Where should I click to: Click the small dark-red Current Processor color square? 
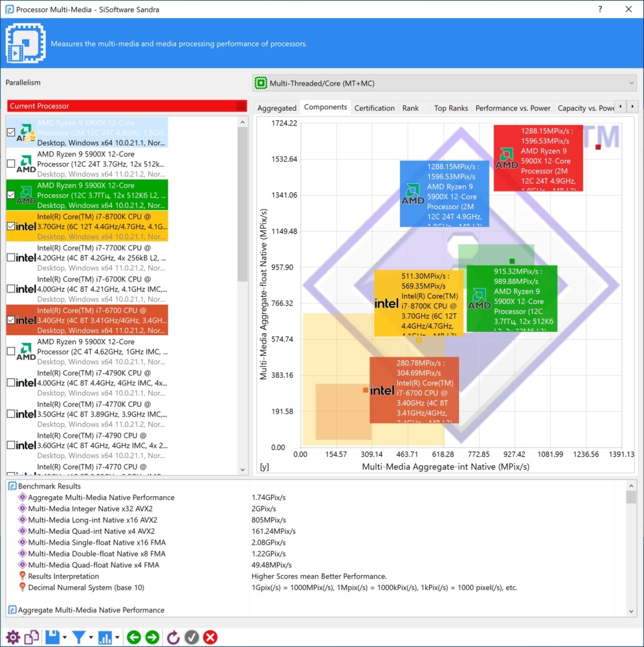coord(241,105)
